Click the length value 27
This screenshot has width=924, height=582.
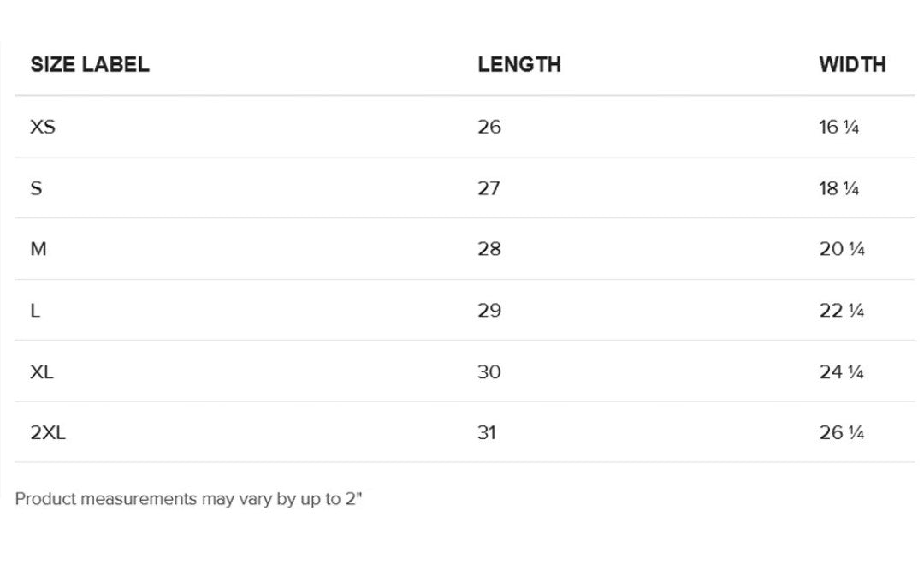tap(489, 188)
